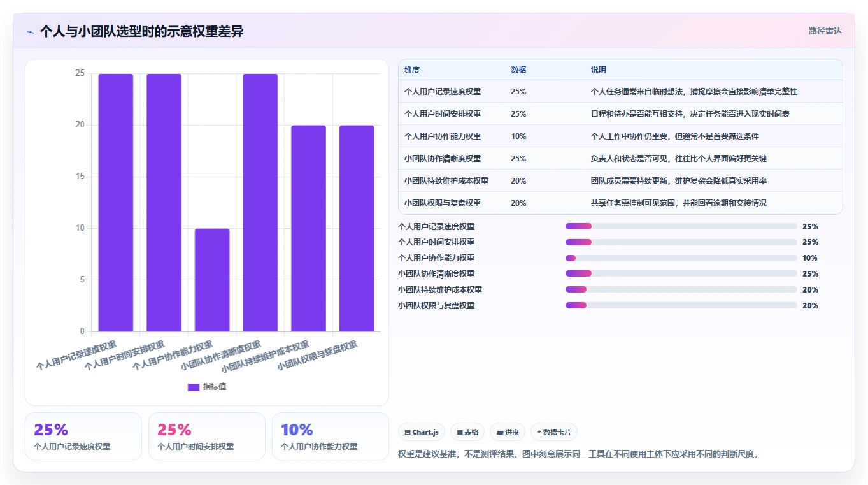868x485 pixels.
Task: Open the pink 25% 个人用户时间安排权重 card
Action: [207, 436]
